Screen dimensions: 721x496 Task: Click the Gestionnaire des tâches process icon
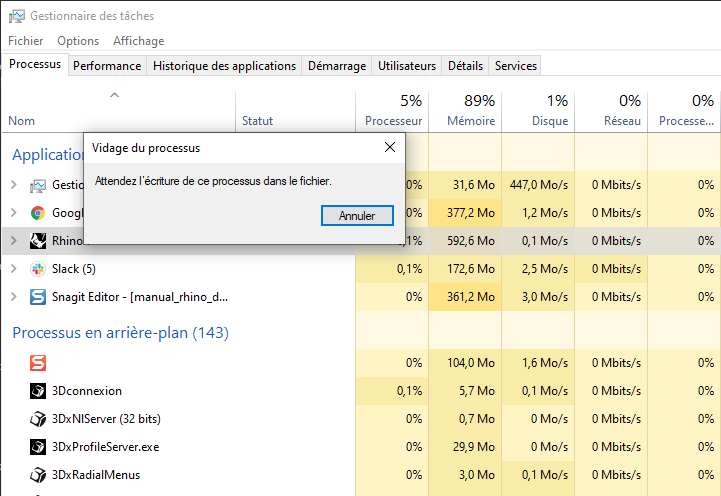point(38,185)
